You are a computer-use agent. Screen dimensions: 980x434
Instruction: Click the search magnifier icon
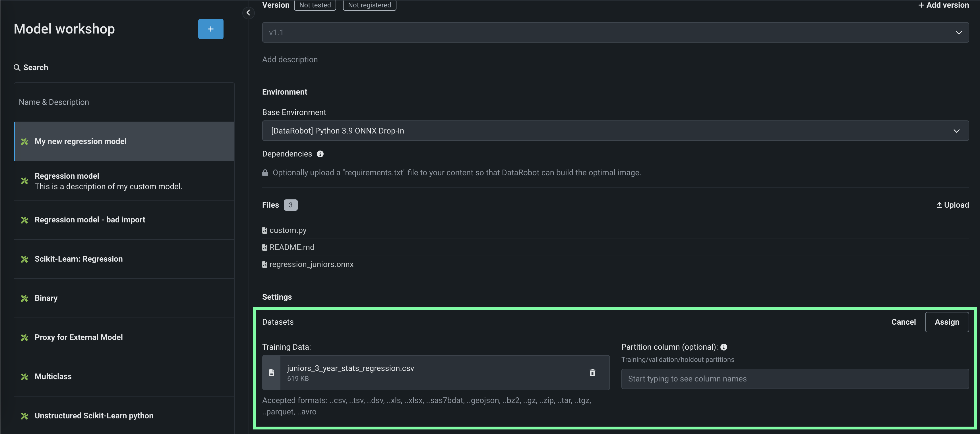[x=17, y=68]
